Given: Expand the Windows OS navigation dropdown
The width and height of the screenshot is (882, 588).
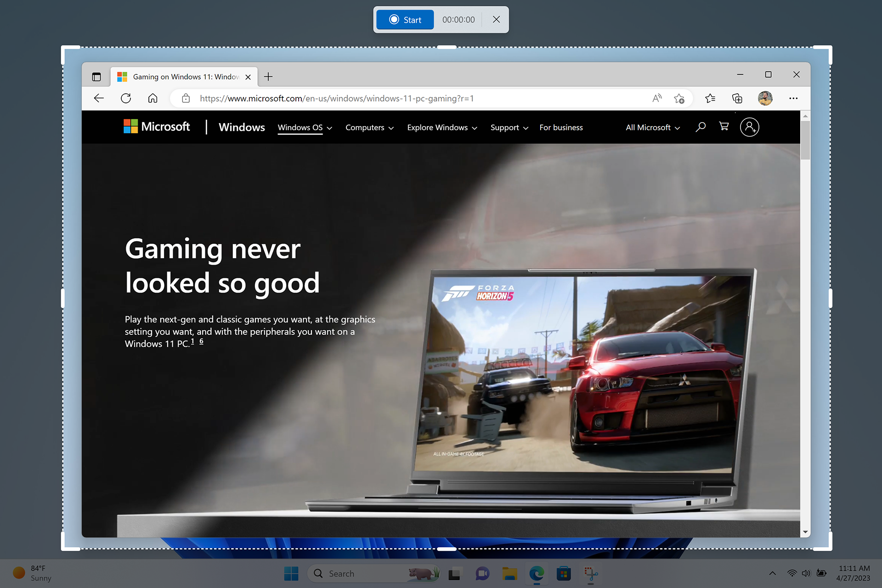Looking at the screenshot, I should click(304, 127).
